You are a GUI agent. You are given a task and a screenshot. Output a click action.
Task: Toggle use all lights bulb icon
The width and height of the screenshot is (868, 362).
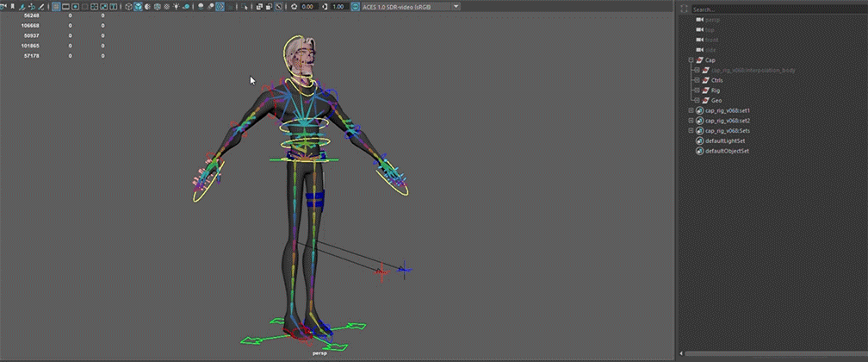[x=176, y=6]
